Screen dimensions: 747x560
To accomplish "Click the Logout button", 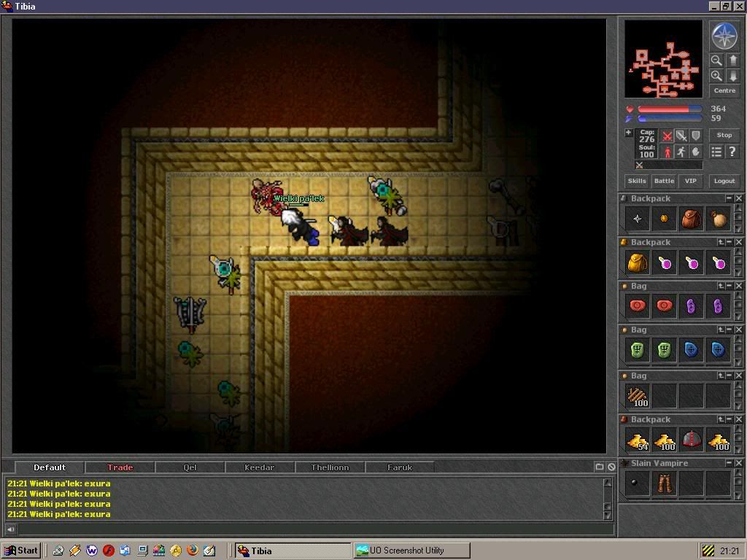I will (724, 181).
